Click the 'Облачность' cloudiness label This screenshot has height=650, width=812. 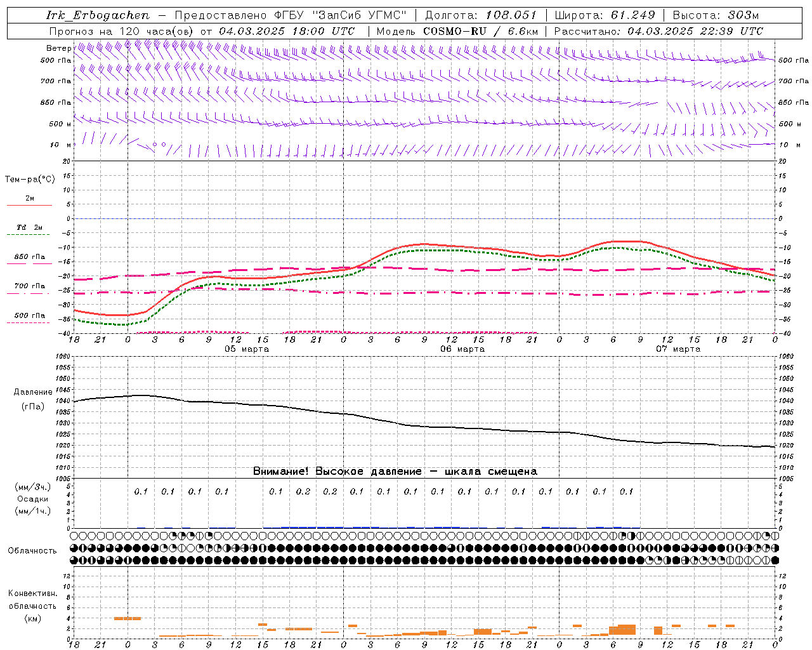pos(32,550)
